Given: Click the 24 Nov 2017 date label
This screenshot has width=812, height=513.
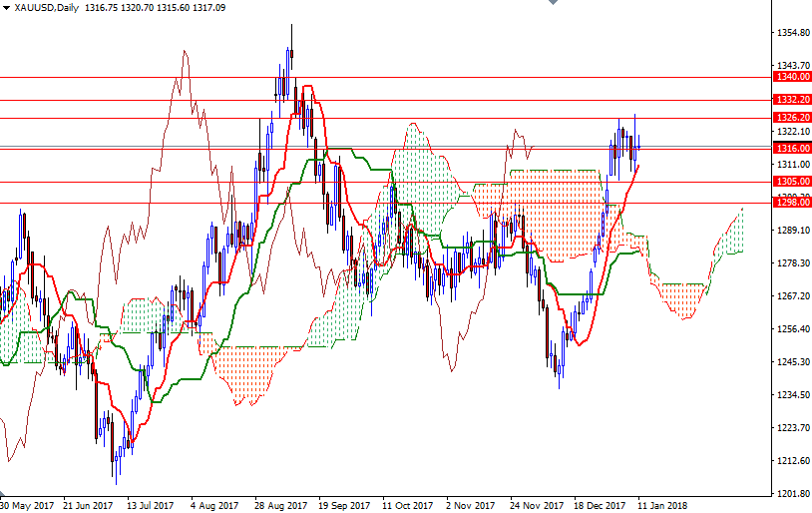Looking at the screenshot, I should pyautogui.click(x=535, y=505).
